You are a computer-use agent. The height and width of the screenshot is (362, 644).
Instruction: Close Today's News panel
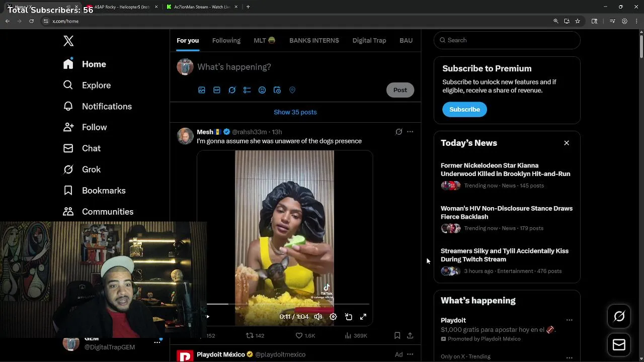(567, 143)
